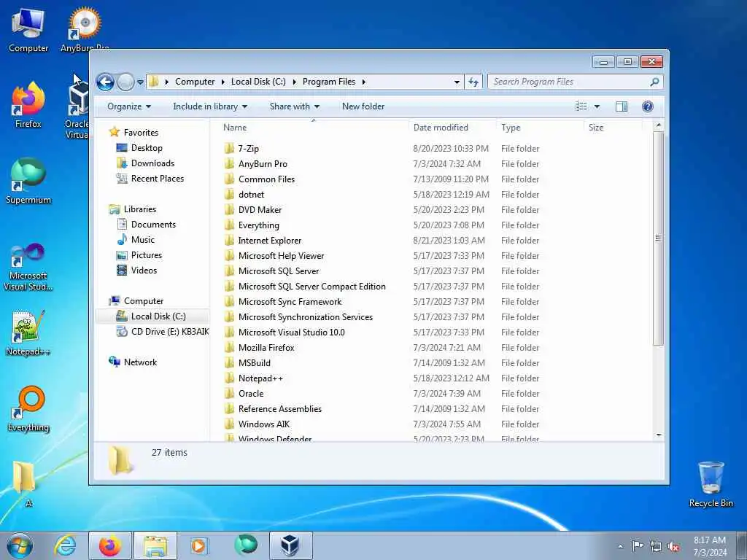Open the address bar history dropdown

(x=457, y=82)
